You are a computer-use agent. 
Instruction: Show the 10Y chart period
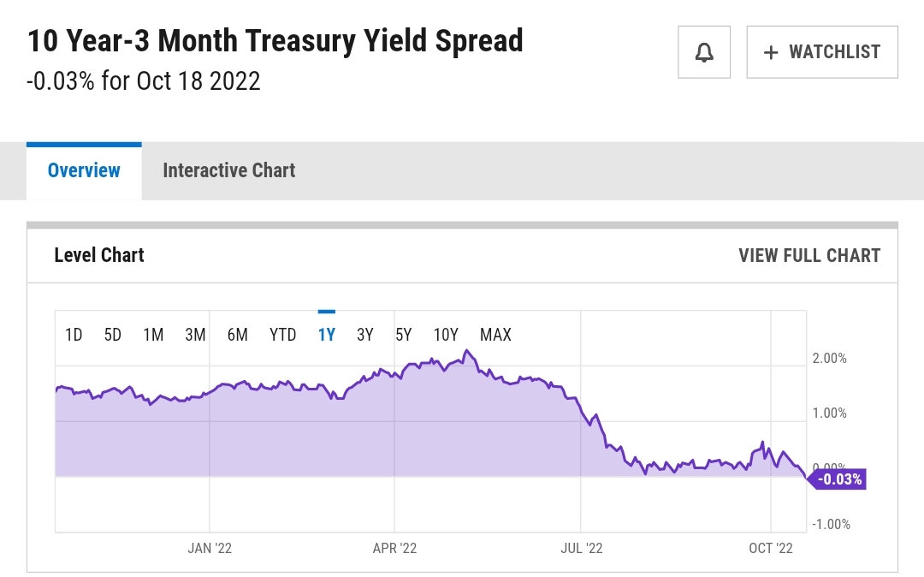pos(446,335)
